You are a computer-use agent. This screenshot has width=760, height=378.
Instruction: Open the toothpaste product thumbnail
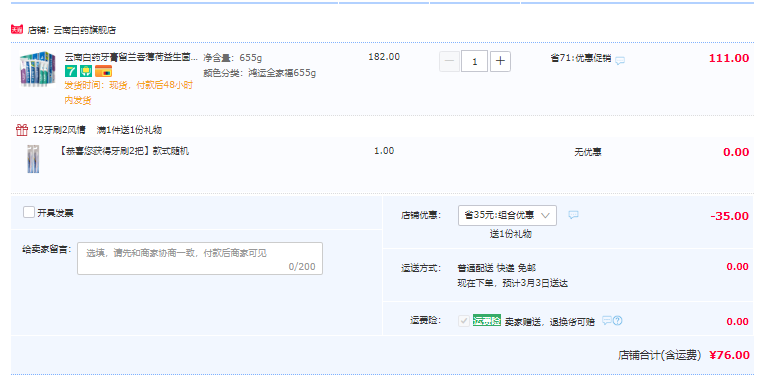[38, 68]
